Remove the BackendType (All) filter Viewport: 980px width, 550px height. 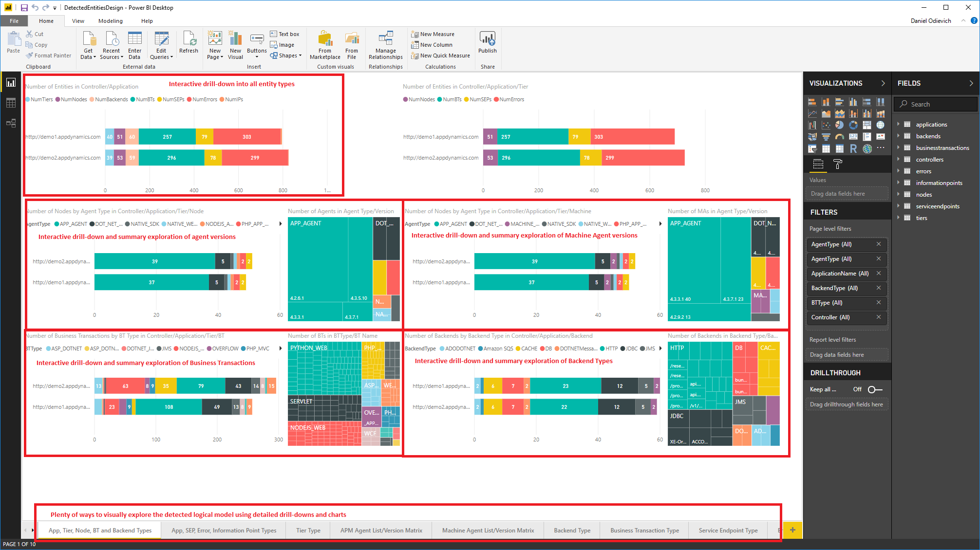879,288
